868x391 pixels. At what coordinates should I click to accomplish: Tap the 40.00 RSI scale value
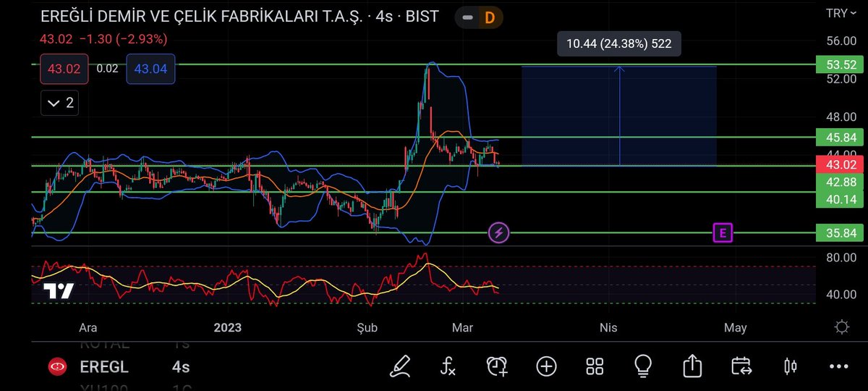(841, 295)
